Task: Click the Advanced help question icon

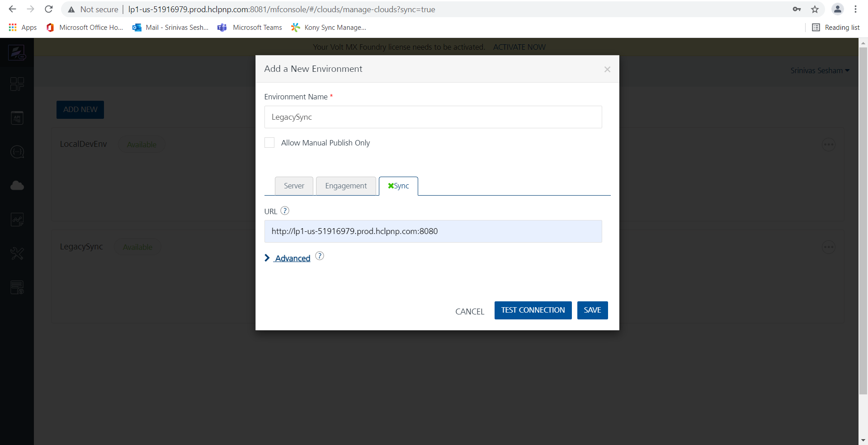Action: tap(320, 256)
